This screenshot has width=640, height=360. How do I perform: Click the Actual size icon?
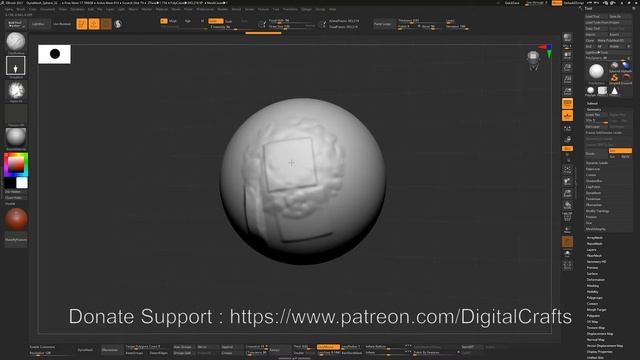point(567,79)
